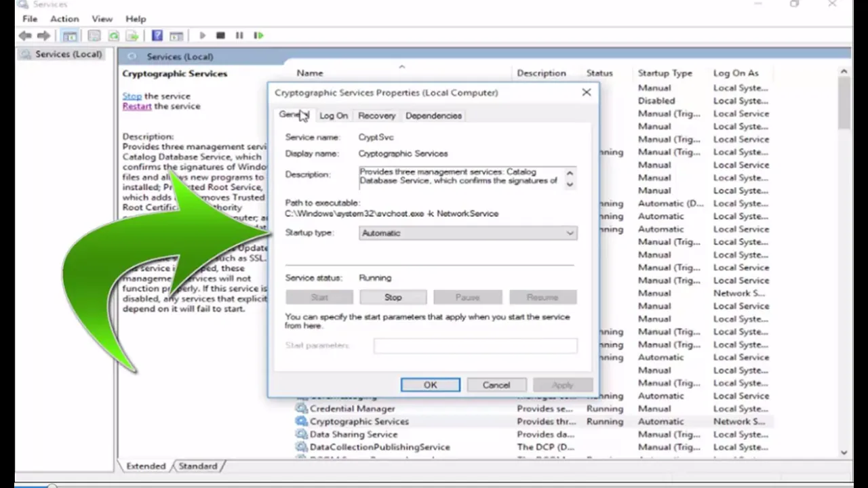Viewport: 868px width, 488px height.
Task: Click the Services (Local) pane header
Action: [x=484, y=56]
